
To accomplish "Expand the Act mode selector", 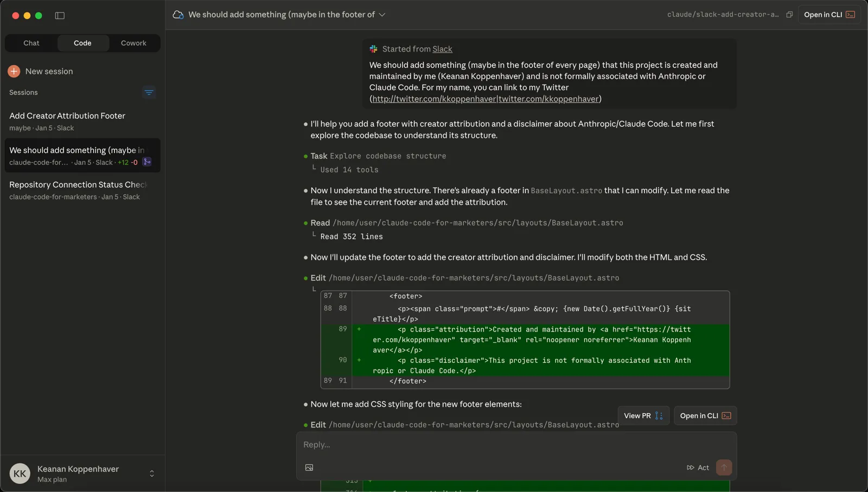I will [x=699, y=467].
